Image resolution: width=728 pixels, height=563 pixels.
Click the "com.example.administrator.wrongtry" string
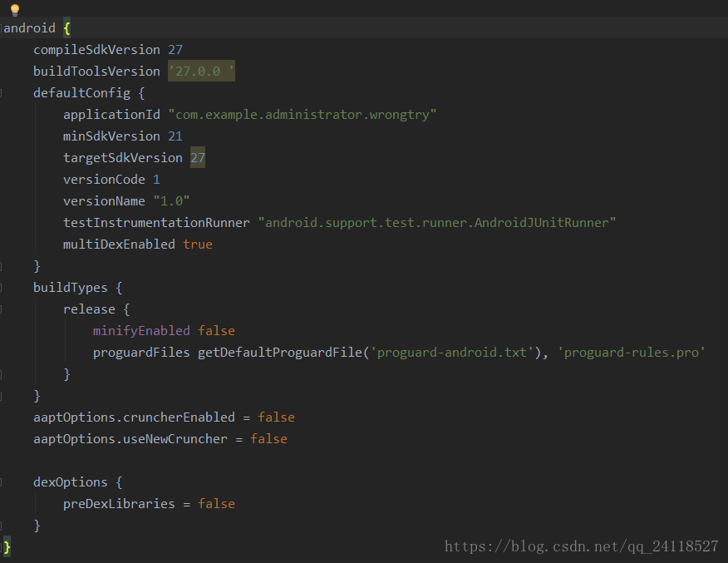pyautogui.click(x=303, y=115)
